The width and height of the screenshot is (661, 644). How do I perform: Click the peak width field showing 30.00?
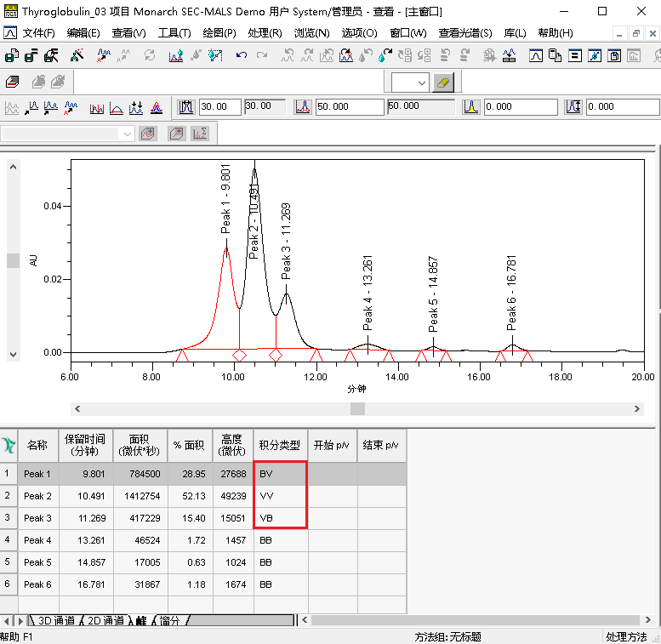219,107
